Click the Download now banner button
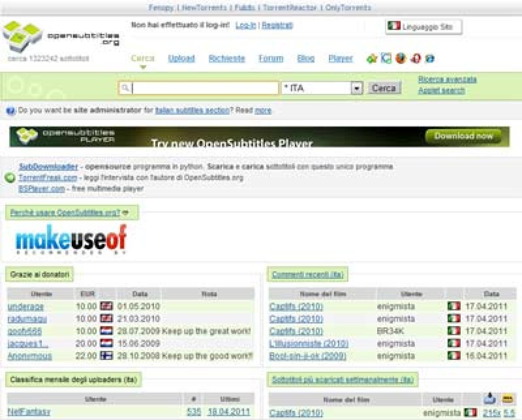The image size is (522, 420). (x=464, y=136)
